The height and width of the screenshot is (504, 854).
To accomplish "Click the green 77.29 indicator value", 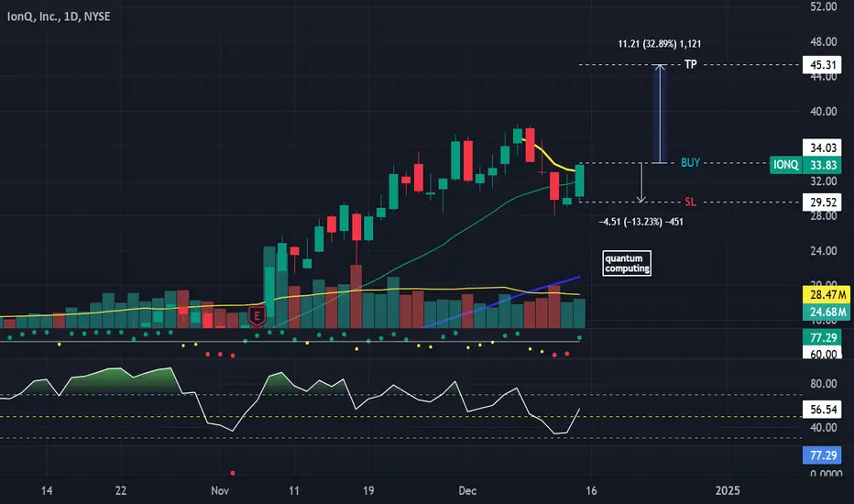I will tap(822, 337).
